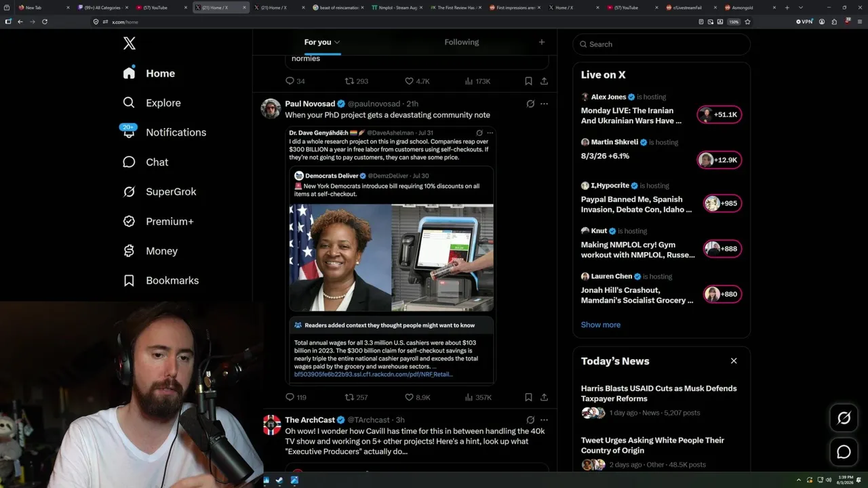The width and height of the screenshot is (868, 488).
Task: Open Bookmarks from the sidebar
Action: (161, 281)
